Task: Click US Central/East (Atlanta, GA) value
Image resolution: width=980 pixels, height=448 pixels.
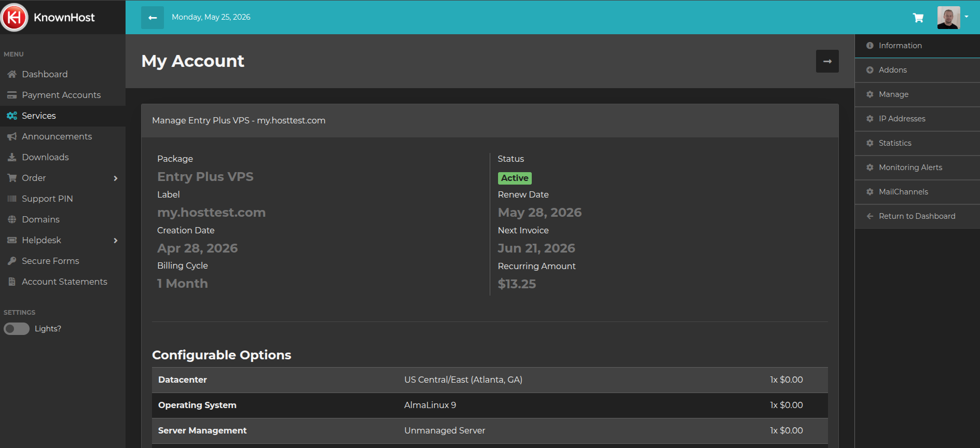Action: pyautogui.click(x=463, y=380)
